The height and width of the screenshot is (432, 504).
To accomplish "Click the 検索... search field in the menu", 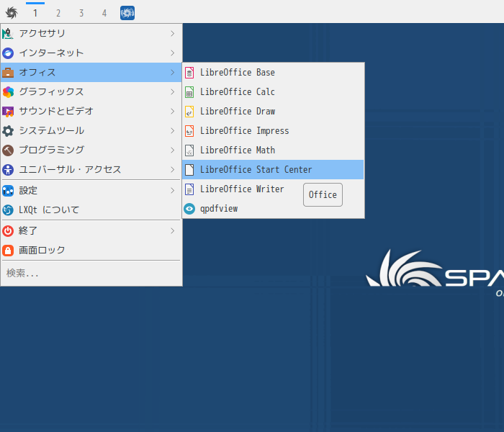I will tap(91, 273).
